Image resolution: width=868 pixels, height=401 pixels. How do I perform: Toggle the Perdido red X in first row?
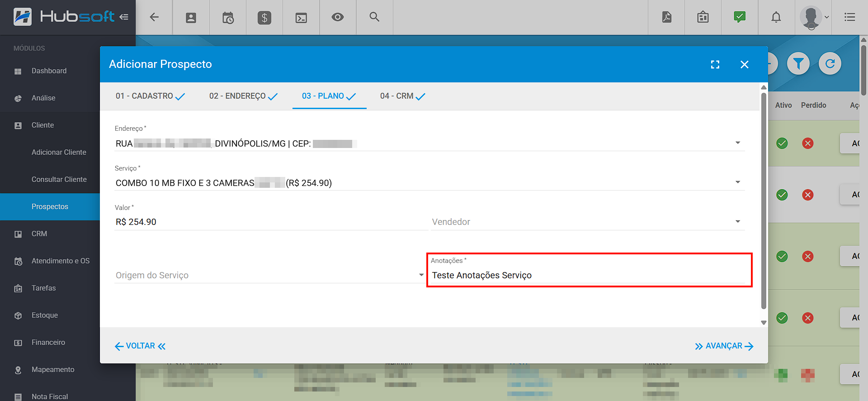pos(808,143)
